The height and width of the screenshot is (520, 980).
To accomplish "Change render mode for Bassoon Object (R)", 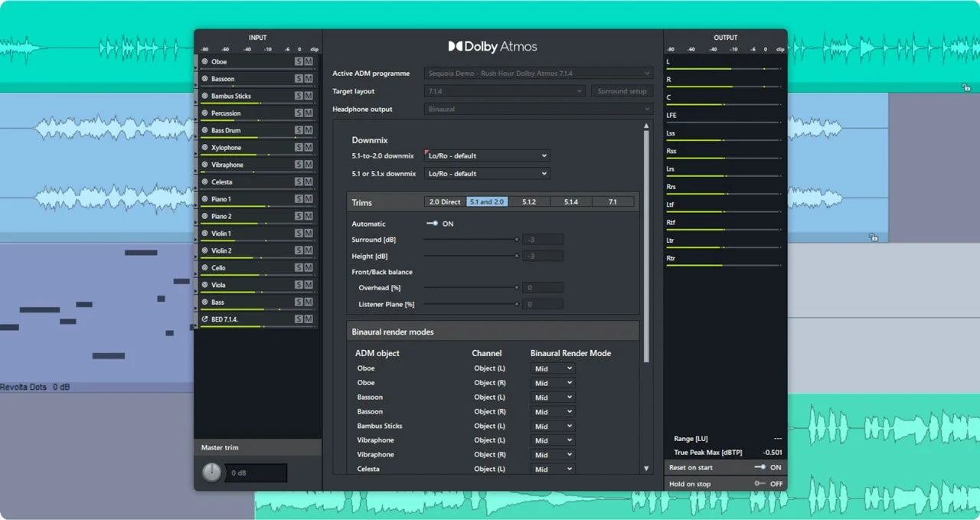I will [552, 412].
